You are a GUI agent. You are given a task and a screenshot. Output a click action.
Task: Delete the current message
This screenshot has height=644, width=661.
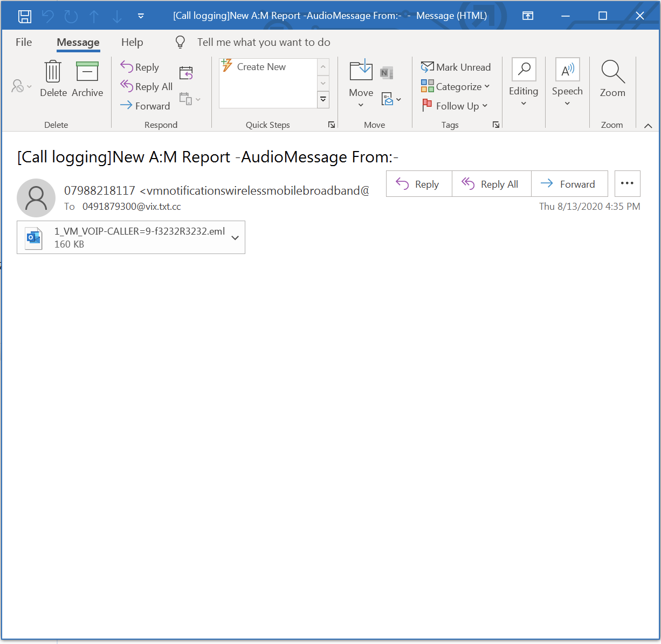click(x=53, y=78)
